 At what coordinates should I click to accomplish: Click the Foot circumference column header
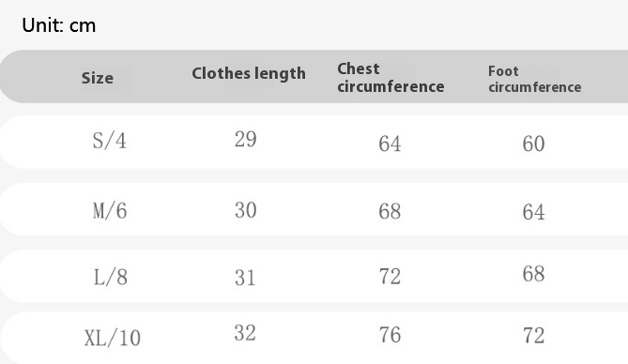click(535, 79)
